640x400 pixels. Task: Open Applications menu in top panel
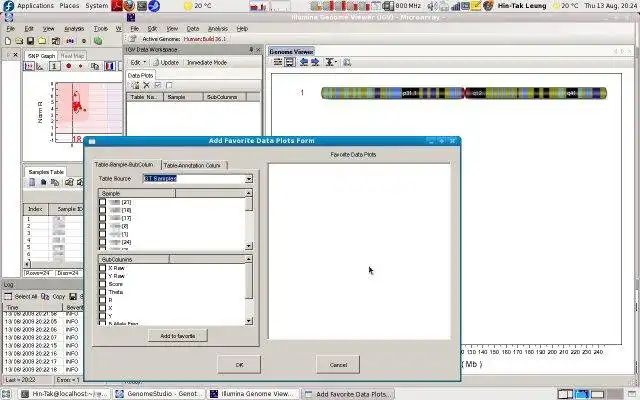pos(36,6)
